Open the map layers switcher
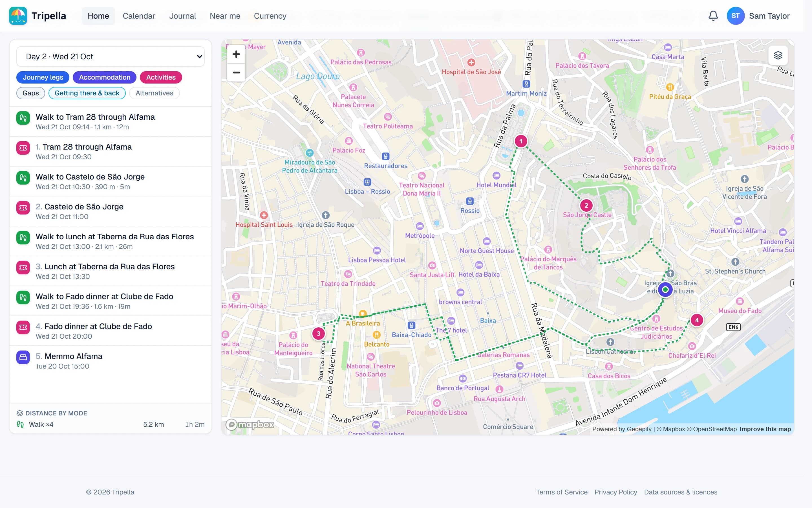Viewport: 812px width, 508px height. (778, 55)
